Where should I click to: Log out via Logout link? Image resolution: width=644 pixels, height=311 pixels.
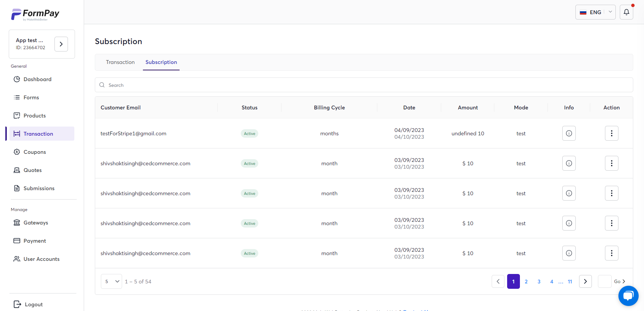pyautogui.click(x=28, y=304)
